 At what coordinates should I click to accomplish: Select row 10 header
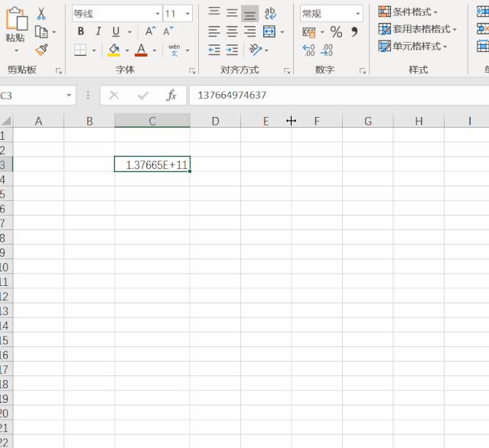[x=6, y=267]
